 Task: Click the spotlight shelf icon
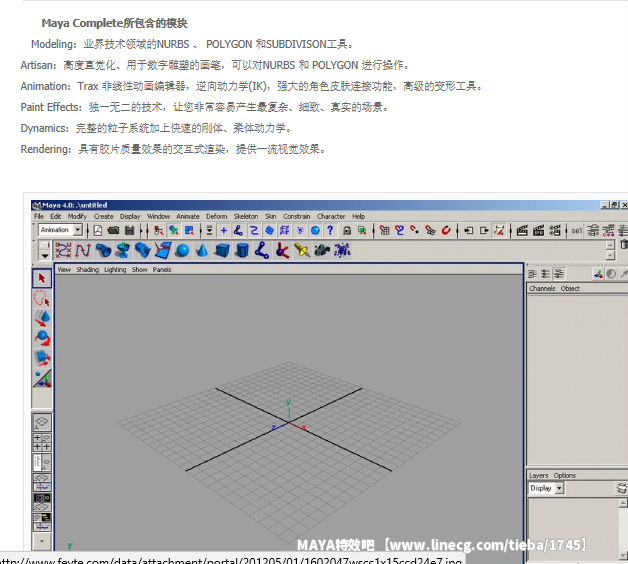[302, 251]
